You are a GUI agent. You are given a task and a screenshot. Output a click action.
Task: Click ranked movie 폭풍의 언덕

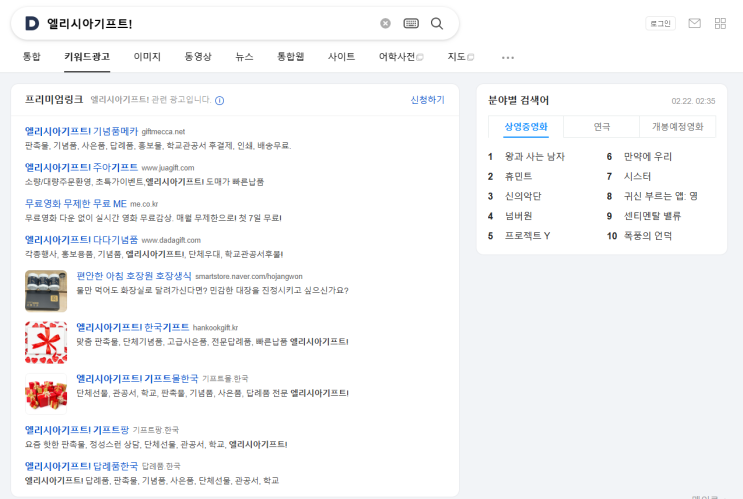tap(648, 236)
